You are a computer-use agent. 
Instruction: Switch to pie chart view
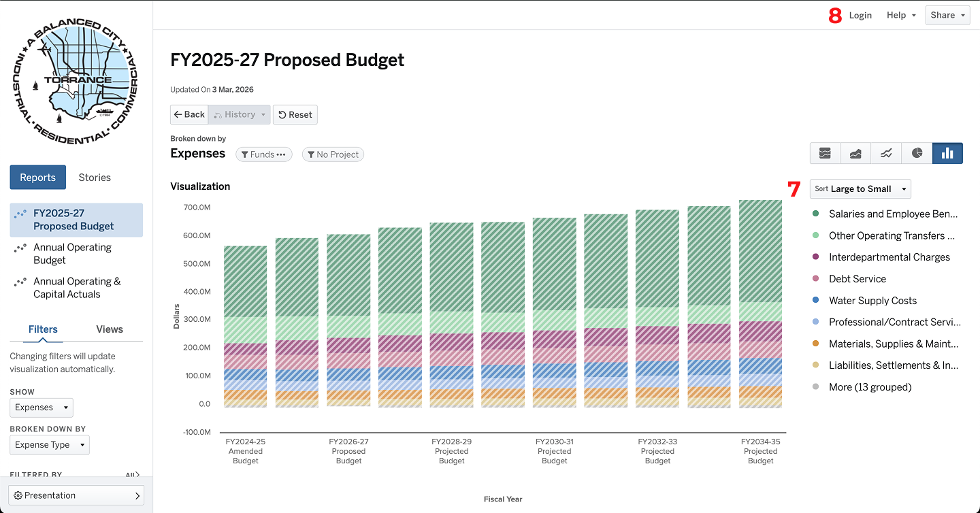click(917, 153)
